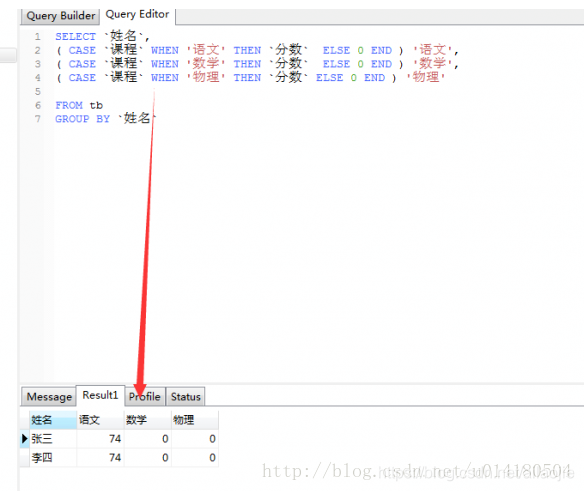Screen dimensions: 584x491
Task: Click the table name tb in editor
Action: (x=96, y=105)
